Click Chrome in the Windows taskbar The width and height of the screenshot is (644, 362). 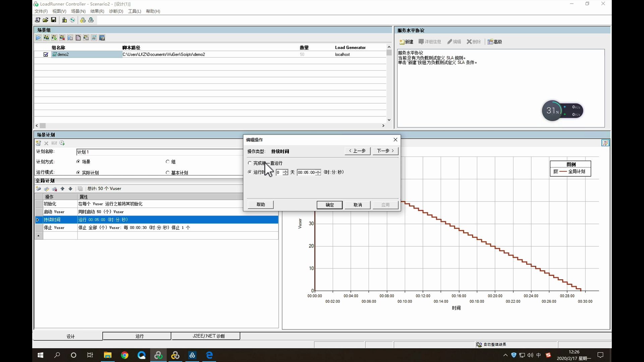124,355
